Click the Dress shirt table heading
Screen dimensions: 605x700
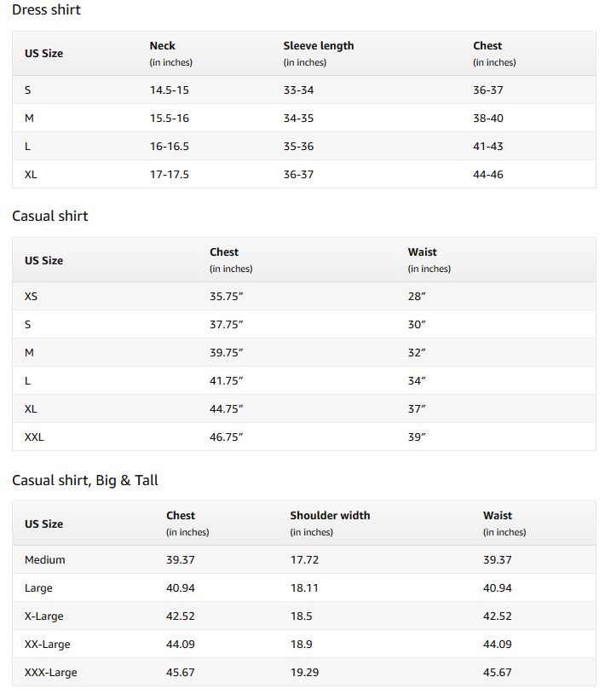46,10
